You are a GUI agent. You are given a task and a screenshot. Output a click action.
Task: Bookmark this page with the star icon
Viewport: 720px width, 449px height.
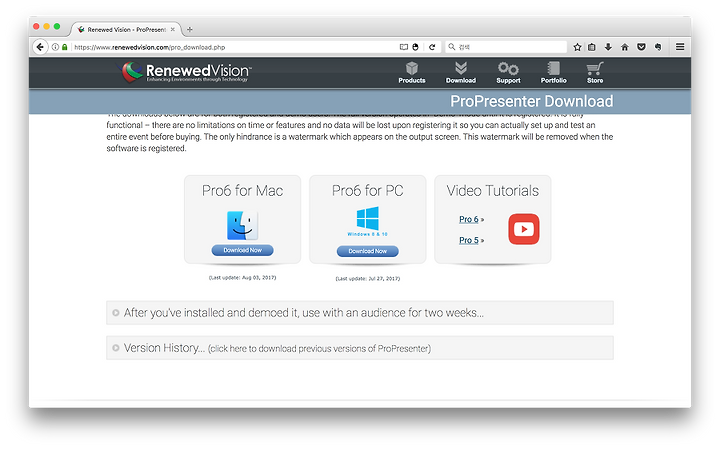577,47
